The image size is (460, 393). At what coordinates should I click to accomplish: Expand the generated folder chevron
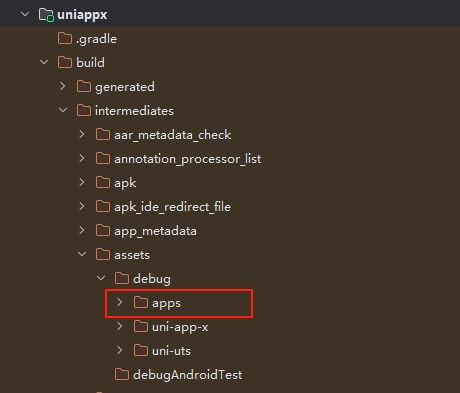[x=63, y=86]
